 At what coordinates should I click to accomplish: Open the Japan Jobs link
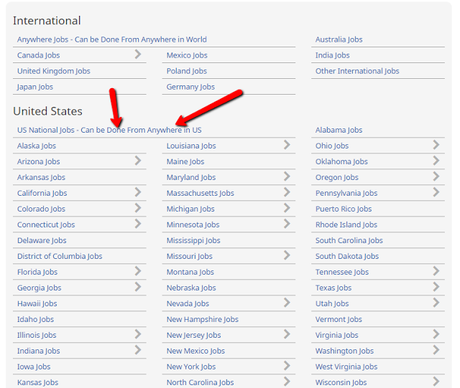[35, 87]
